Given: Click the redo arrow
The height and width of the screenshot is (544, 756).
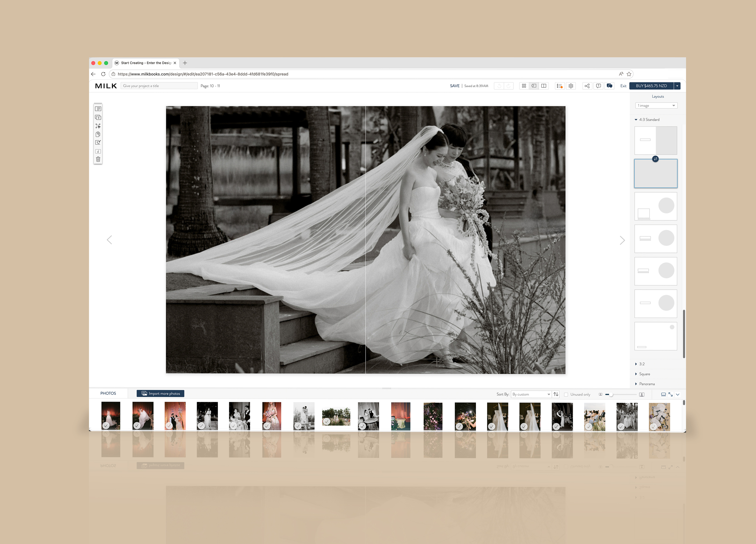Looking at the screenshot, I should click(509, 86).
